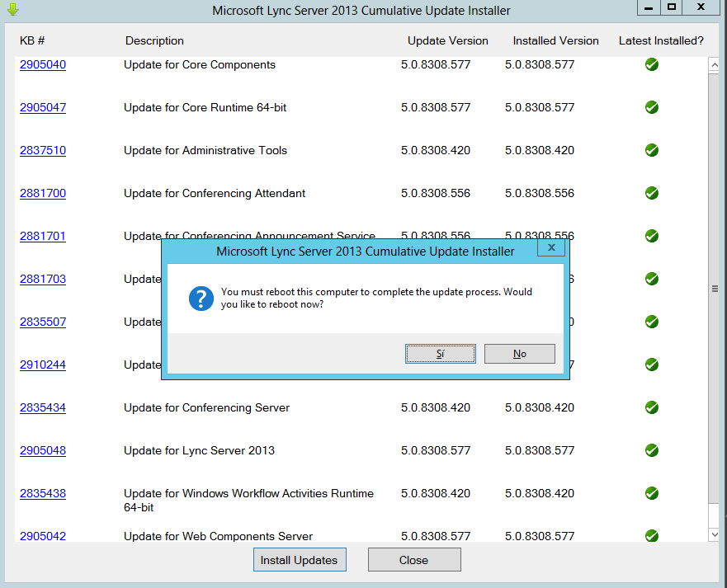
Task: Click the 'Update for Web Components Server' description
Action: tap(219, 536)
